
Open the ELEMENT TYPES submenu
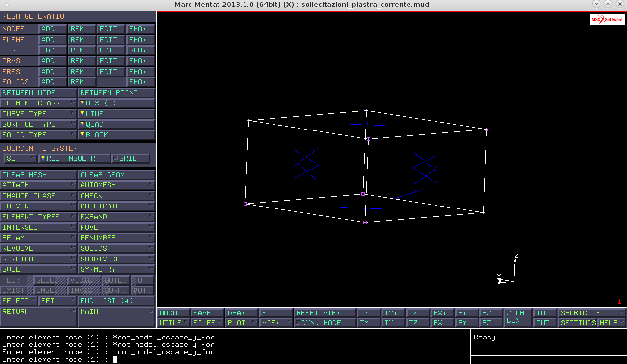tap(39, 217)
